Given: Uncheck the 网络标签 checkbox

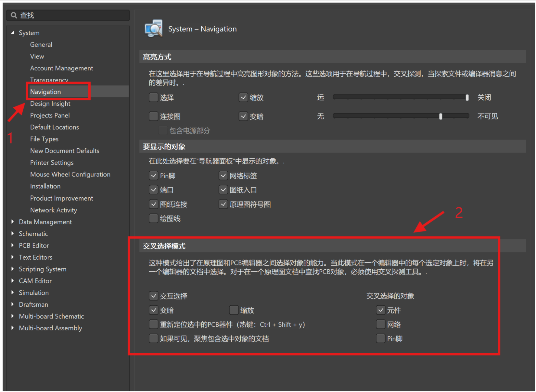Looking at the screenshot, I should pyautogui.click(x=223, y=176).
